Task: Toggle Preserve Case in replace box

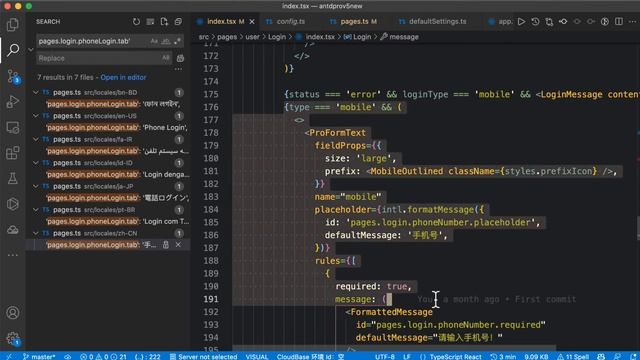Action: (x=165, y=58)
